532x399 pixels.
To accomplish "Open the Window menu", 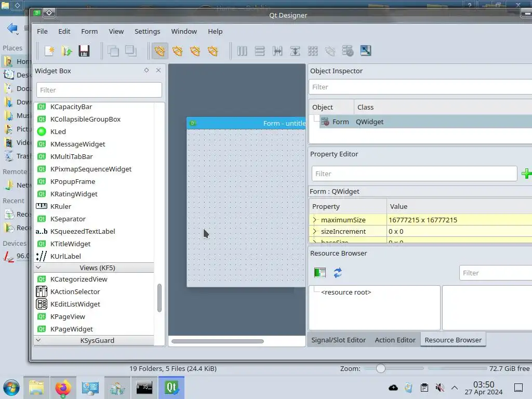I will pyautogui.click(x=184, y=31).
